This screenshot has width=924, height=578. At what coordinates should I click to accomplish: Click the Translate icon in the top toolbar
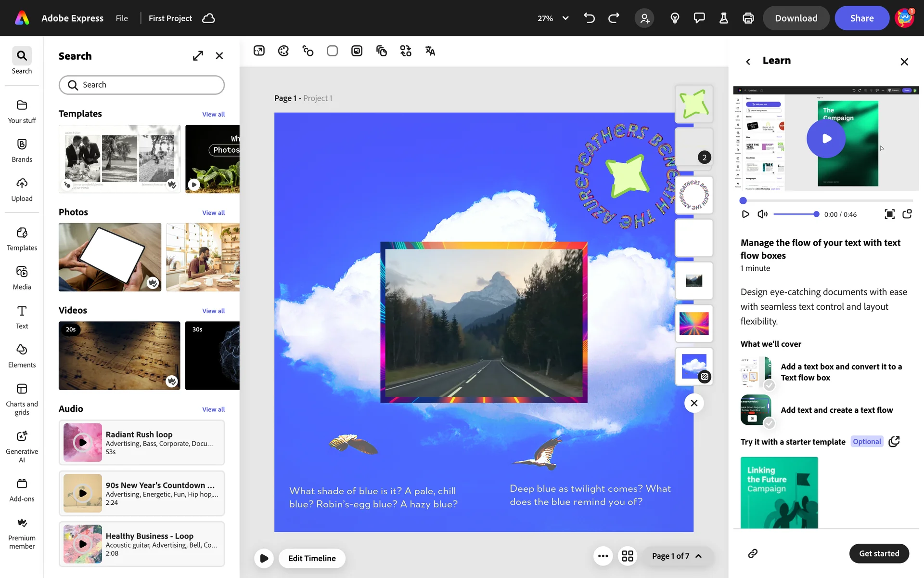pyautogui.click(x=430, y=51)
